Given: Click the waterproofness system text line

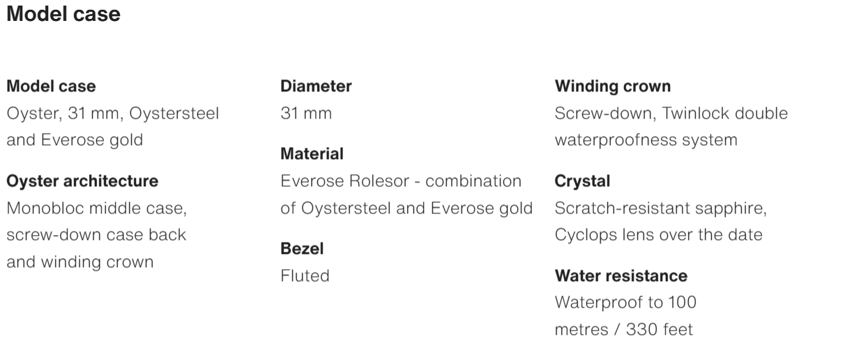Looking at the screenshot, I should 646,140.
